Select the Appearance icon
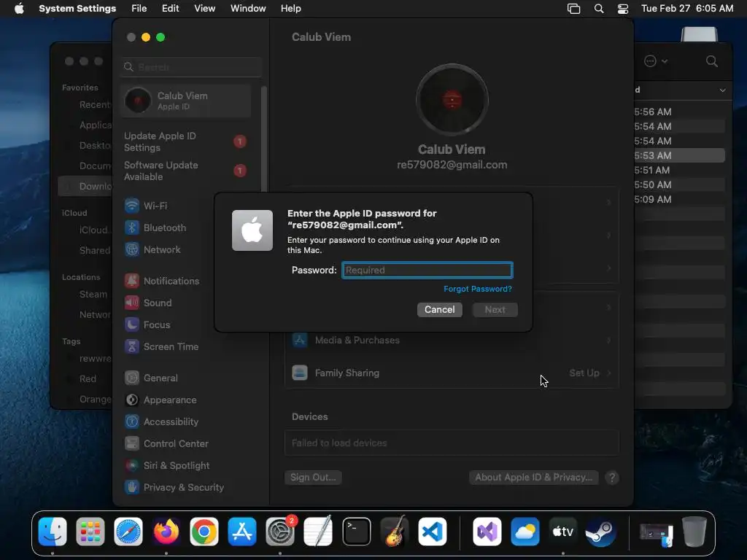This screenshot has width=747, height=560. [x=132, y=400]
